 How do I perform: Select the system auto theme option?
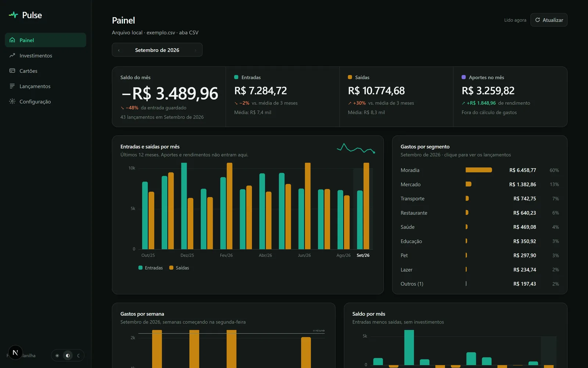[68, 355]
